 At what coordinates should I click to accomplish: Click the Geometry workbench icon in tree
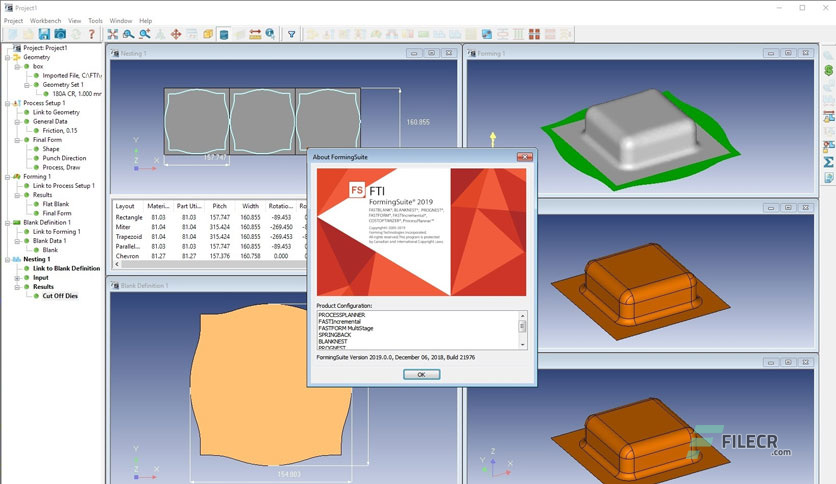coord(17,57)
